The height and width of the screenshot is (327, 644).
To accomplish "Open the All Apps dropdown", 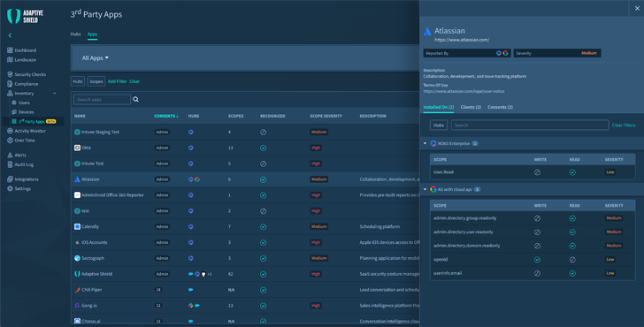I will pyautogui.click(x=96, y=58).
